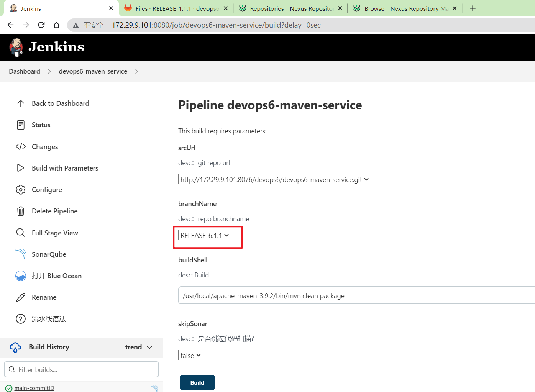535x392 pixels.
Task: Click the Rename pencil icon
Action: click(21, 297)
